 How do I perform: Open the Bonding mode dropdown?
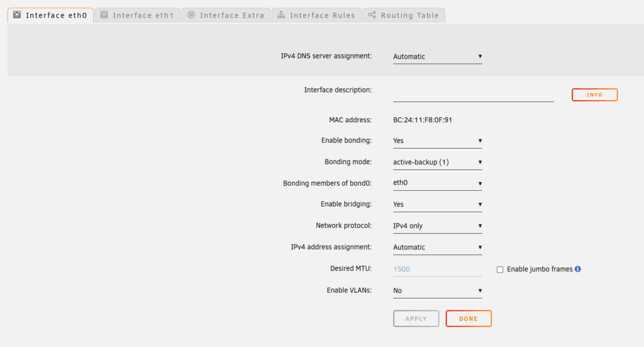pos(437,162)
